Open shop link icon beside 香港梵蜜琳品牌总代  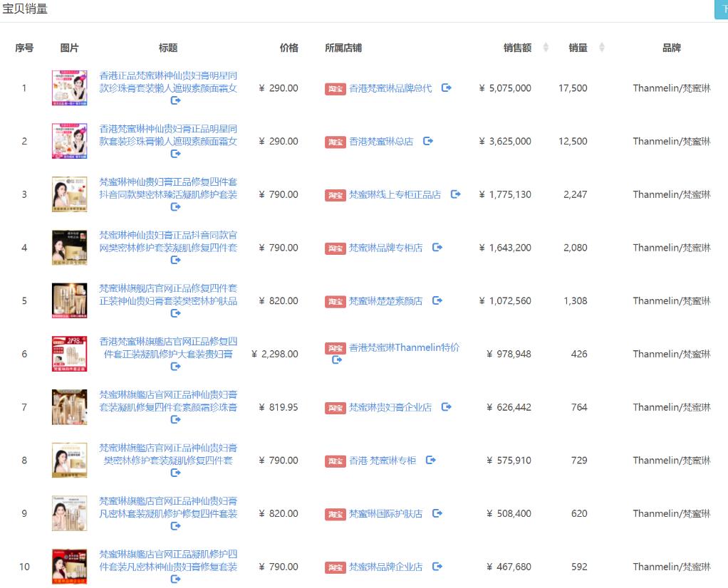point(446,88)
